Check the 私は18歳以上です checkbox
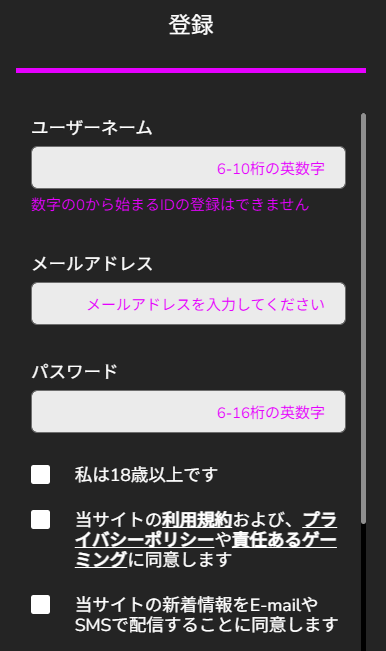The height and width of the screenshot is (651, 386). 41,475
